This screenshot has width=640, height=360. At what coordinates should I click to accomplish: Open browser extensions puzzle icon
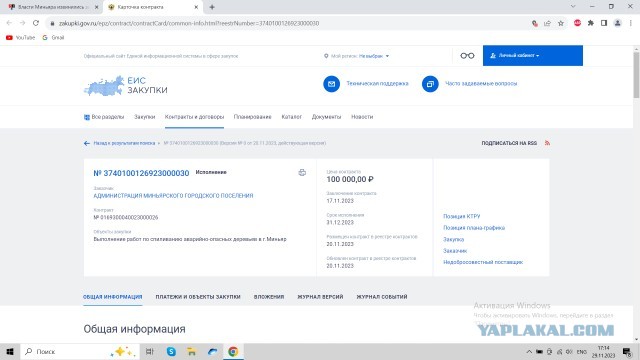pos(591,23)
